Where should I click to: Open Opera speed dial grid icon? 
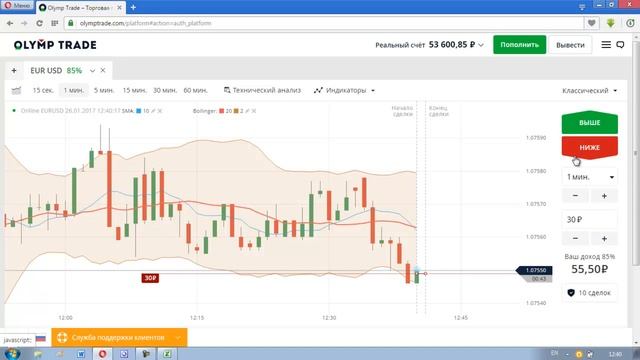54,23
